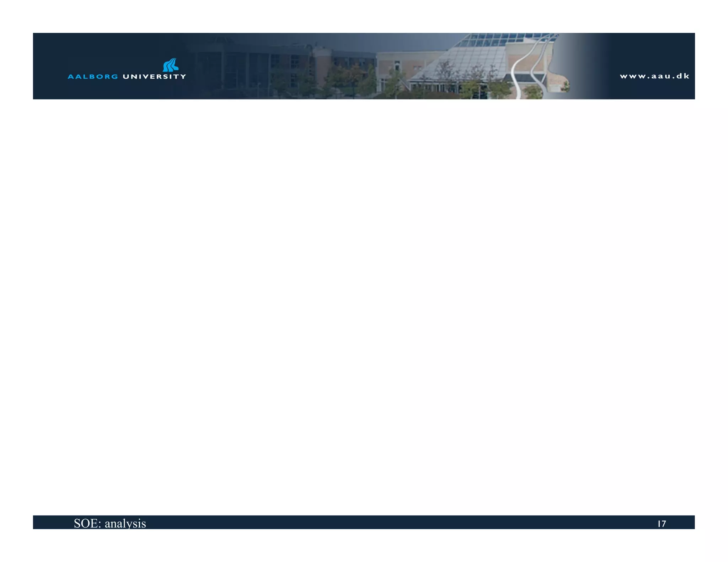Click the middle of the dark footer bar

click(364, 522)
